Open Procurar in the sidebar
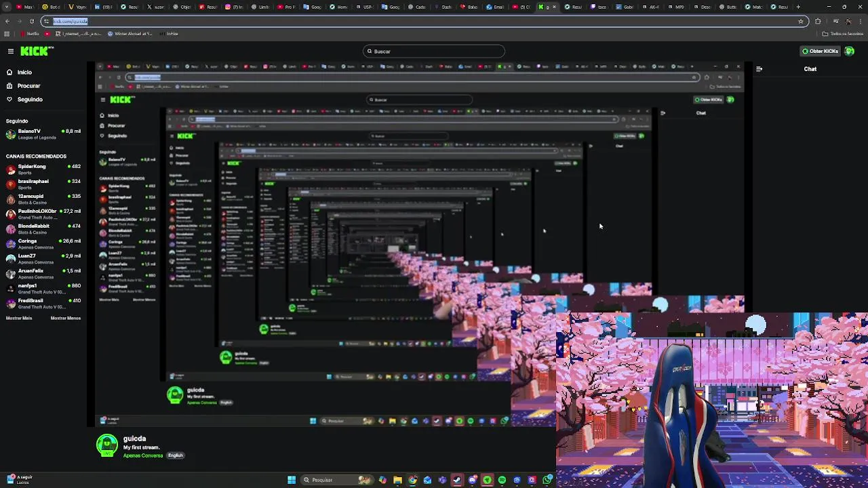The width and height of the screenshot is (868, 488). pos(28,86)
